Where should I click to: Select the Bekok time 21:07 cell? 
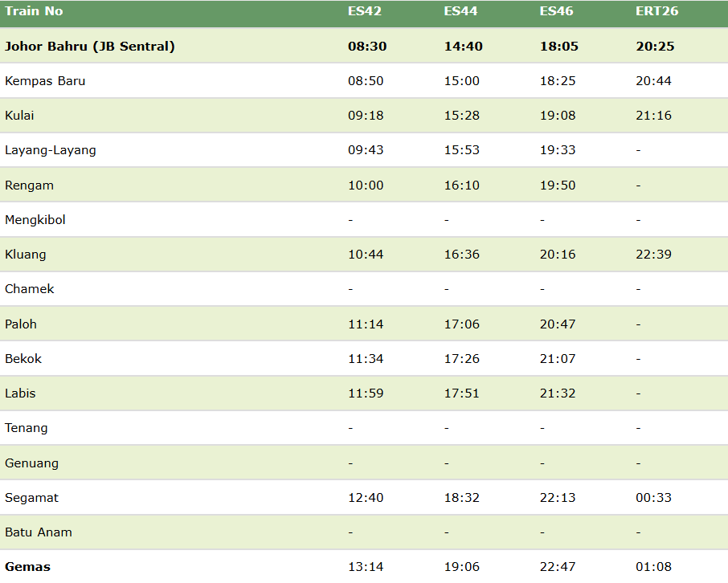pos(559,358)
